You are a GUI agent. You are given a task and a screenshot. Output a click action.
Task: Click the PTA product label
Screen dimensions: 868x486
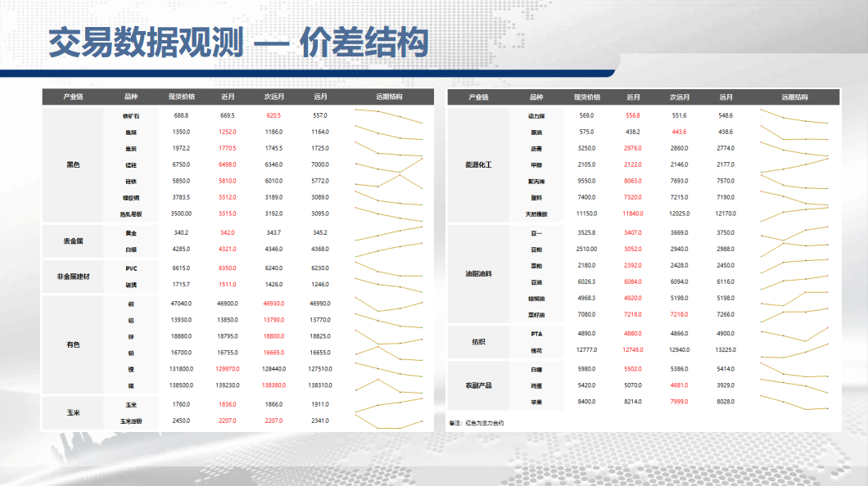pyautogui.click(x=536, y=334)
